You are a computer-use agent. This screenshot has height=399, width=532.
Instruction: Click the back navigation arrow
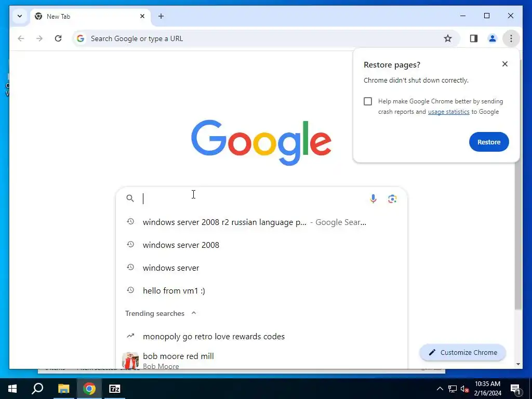click(x=21, y=38)
